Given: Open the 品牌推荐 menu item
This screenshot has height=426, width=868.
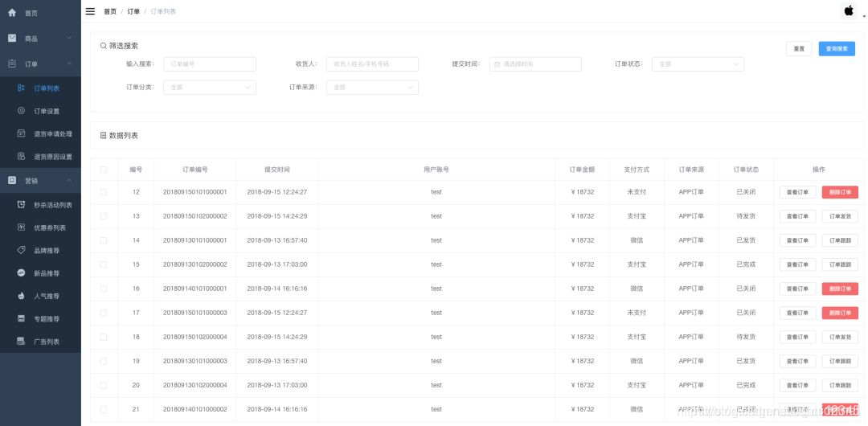Looking at the screenshot, I should pyautogui.click(x=40, y=251).
